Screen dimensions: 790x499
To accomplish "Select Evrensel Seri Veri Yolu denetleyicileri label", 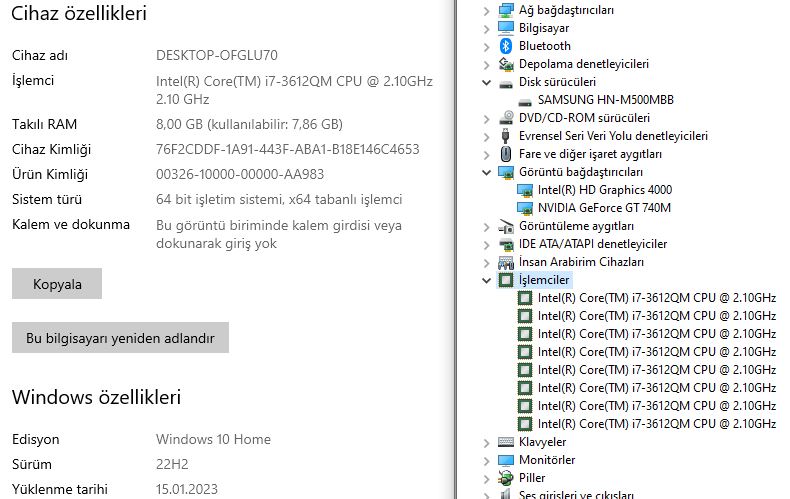I will [x=613, y=136].
